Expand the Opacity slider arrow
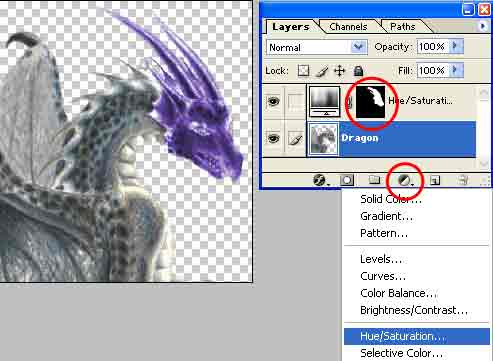 coord(456,46)
